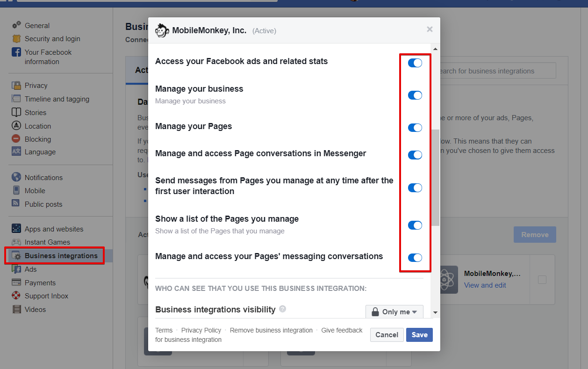Click the Instant Games controller icon
Image resolution: width=588 pixels, height=369 pixels.
pyautogui.click(x=16, y=242)
